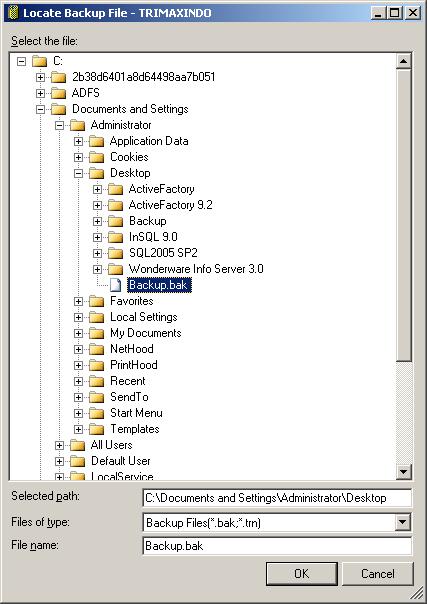
Task: Click the All Users folder icon
Action: point(77,445)
